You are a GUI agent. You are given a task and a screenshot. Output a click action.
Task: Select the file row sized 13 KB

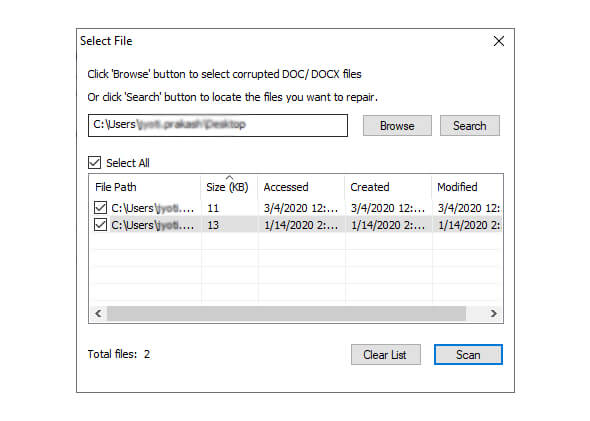(x=296, y=225)
